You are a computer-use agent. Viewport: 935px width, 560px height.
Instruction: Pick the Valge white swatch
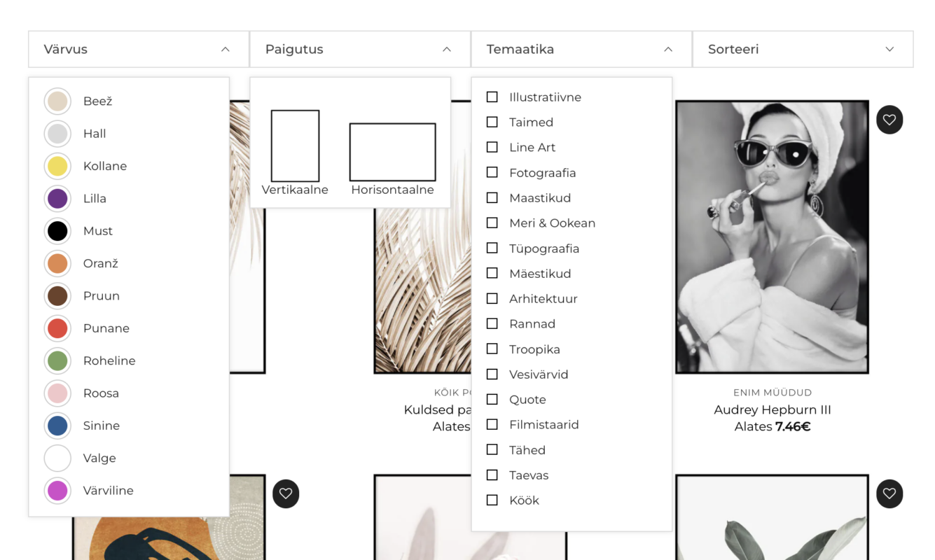pyautogui.click(x=57, y=458)
